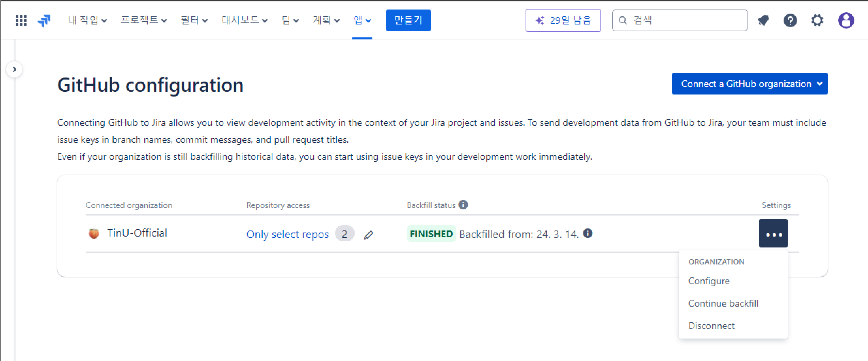This screenshot has width=868, height=361.
Task: Select Configure from the organization menu
Action: (x=709, y=281)
